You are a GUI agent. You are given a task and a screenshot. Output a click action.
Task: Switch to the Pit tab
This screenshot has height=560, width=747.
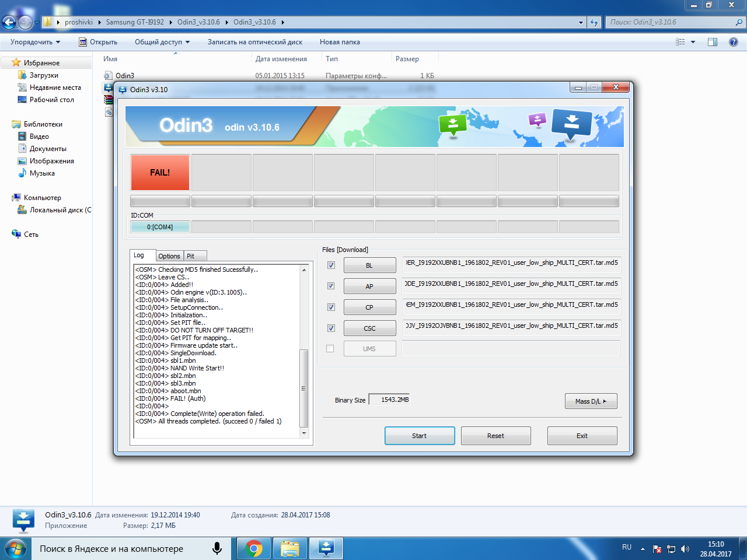click(x=195, y=256)
